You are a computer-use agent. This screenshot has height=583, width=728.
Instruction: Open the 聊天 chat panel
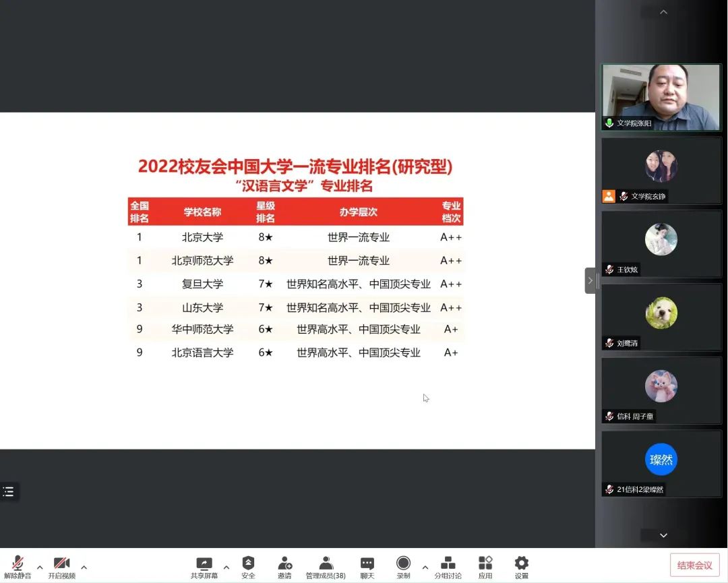click(x=367, y=567)
